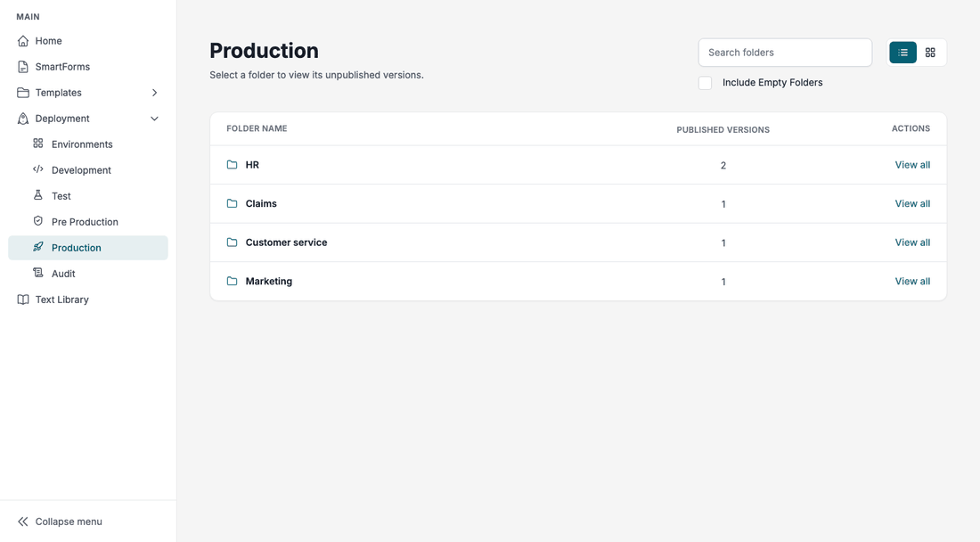The width and height of the screenshot is (980, 542).
Task: Click the Deployment rocket icon
Action: click(x=23, y=119)
